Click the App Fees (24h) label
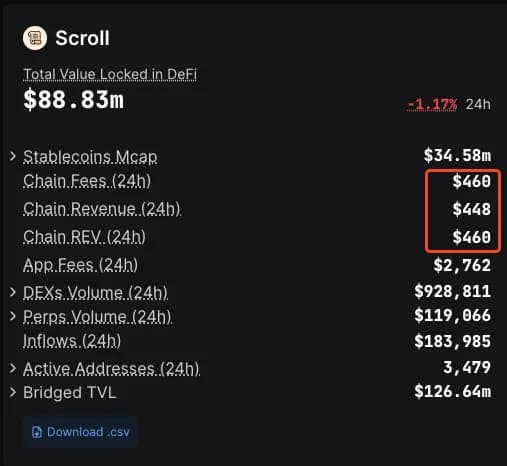The height and width of the screenshot is (466, 507). (x=80, y=266)
